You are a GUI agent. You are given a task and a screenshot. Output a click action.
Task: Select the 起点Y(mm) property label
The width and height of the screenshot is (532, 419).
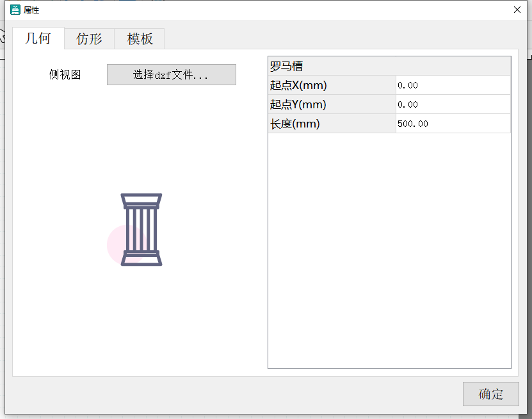[332, 104]
